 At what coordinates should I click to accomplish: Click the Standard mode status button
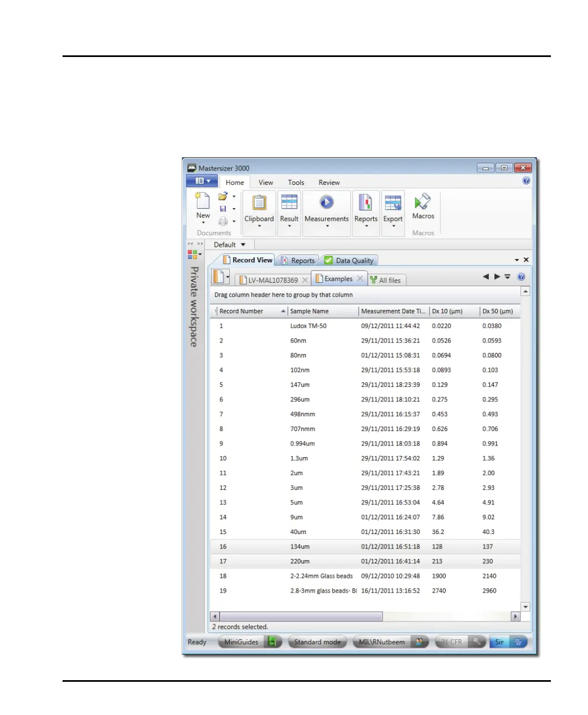[x=318, y=642]
